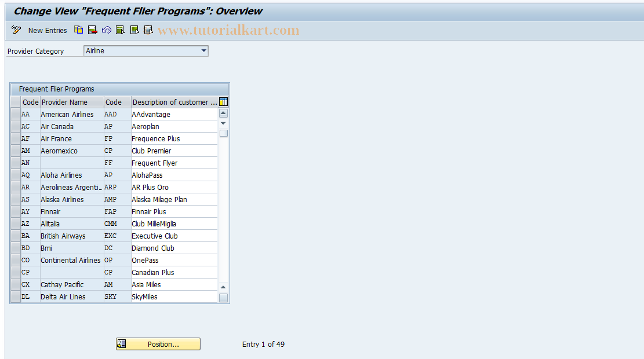644x359 pixels.
Task: Click the display/change toggle pencil icon
Action: (16, 30)
